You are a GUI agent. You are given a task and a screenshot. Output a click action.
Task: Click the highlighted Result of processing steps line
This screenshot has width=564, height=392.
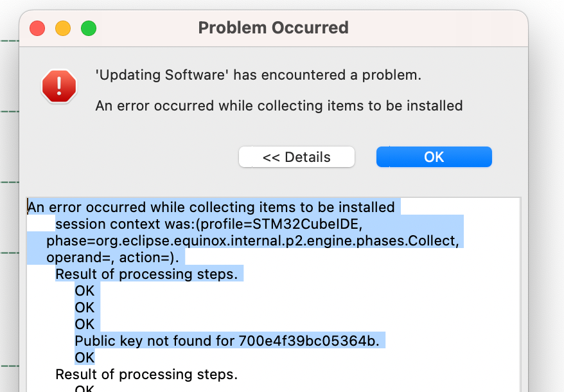tap(146, 274)
